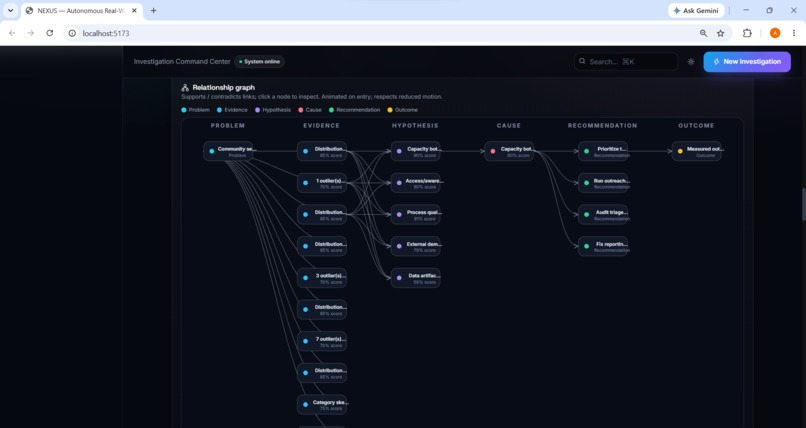Open the Run outreach... recommendation node

click(603, 183)
